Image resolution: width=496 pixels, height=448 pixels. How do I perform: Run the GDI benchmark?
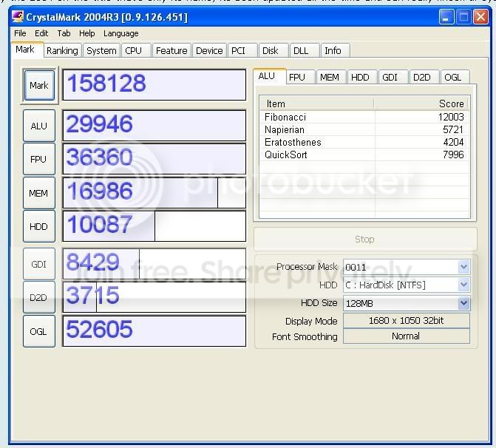(39, 264)
